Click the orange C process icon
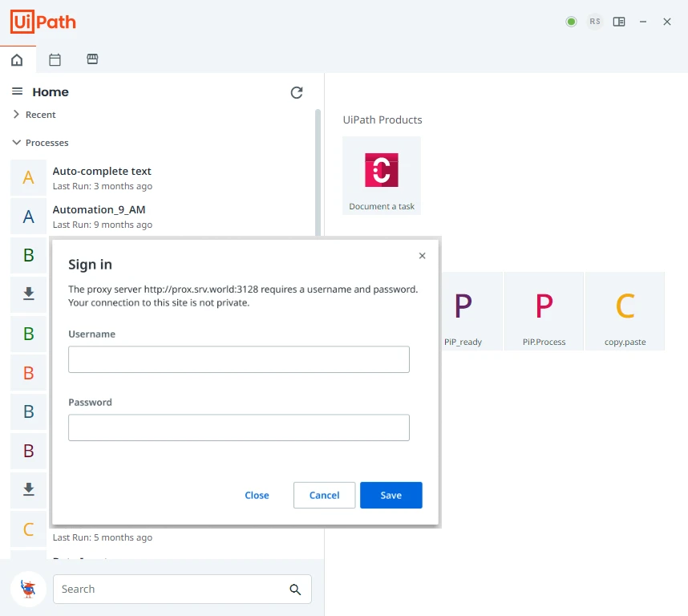The width and height of the screenshot is (688, 616). click(x=29, y=529)
